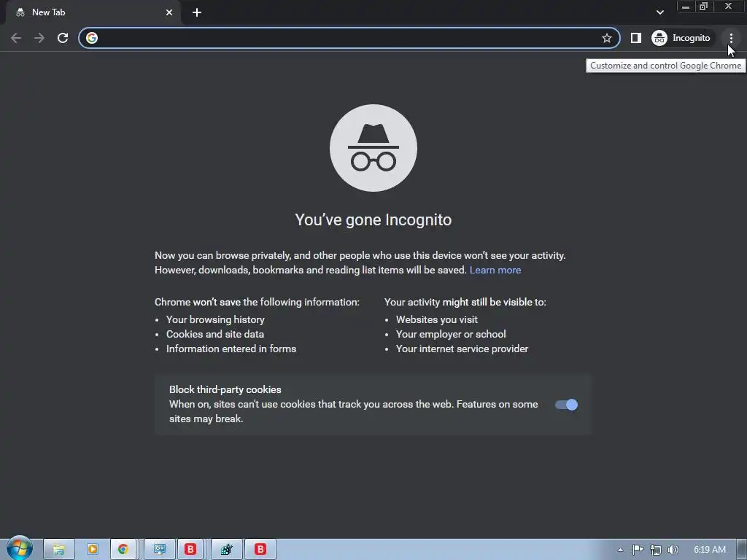Click "Chrome won't save the following information" text
The width and height of the screenshot is (747, 560).
pyautogui.click(x=257, y=303)
